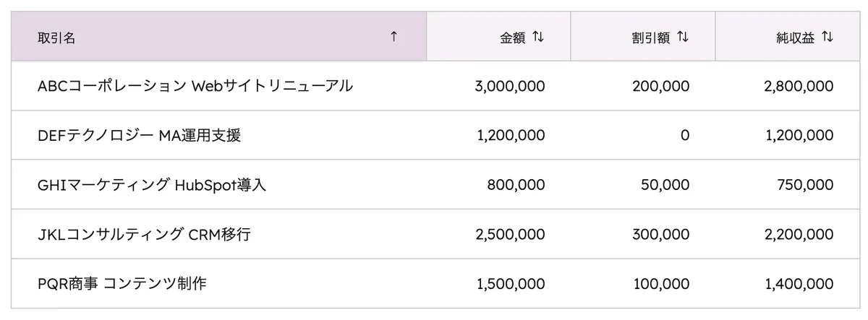This screenshot has width=868, height=320.
Task: Click the 0 discount cell for DEFテクノロジー
Action: (x=684, y=135)
